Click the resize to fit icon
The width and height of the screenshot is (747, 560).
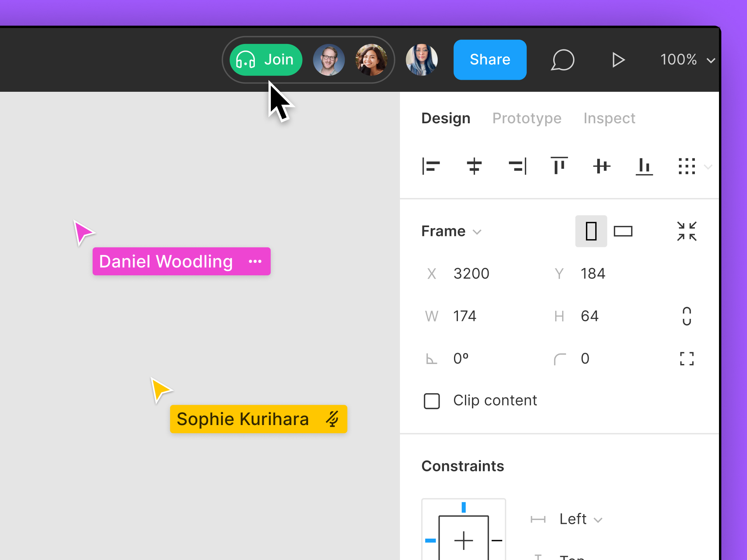point(687,231)
